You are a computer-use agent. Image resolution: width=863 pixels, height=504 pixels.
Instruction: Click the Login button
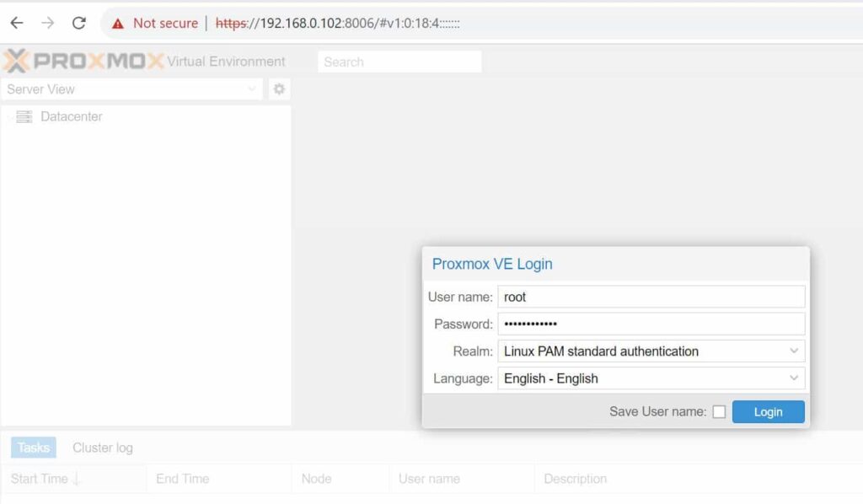pos(768,412)
